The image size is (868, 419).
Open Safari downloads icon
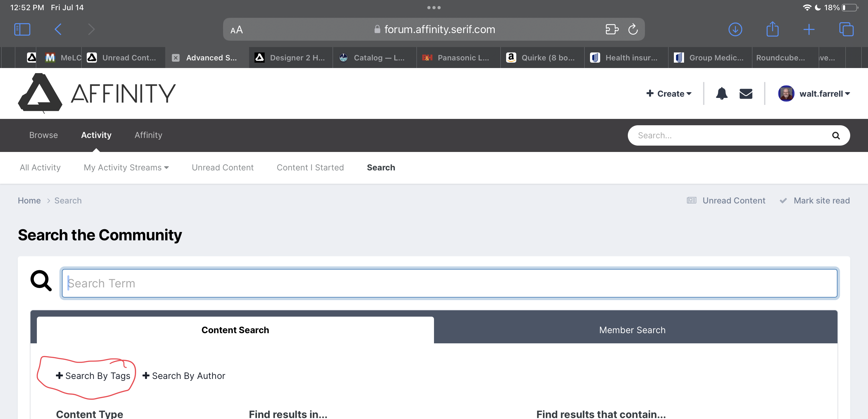pyautogui.click(x=735, y=29)
